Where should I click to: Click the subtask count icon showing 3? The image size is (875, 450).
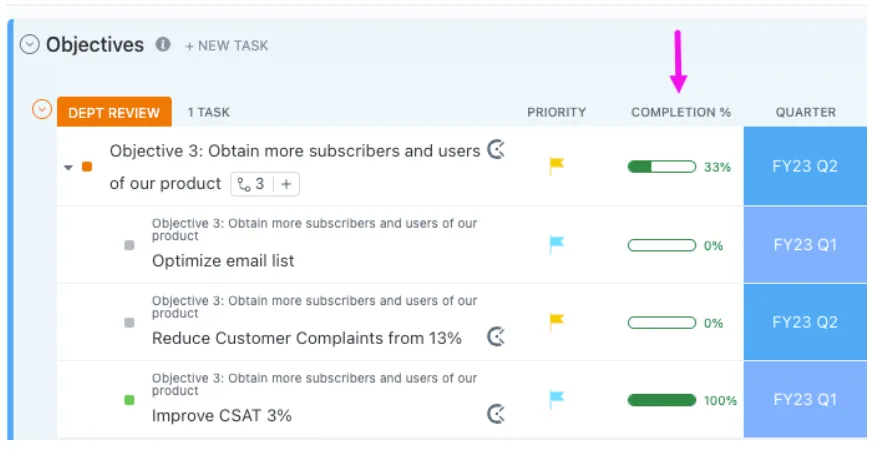tap(251, 184)
